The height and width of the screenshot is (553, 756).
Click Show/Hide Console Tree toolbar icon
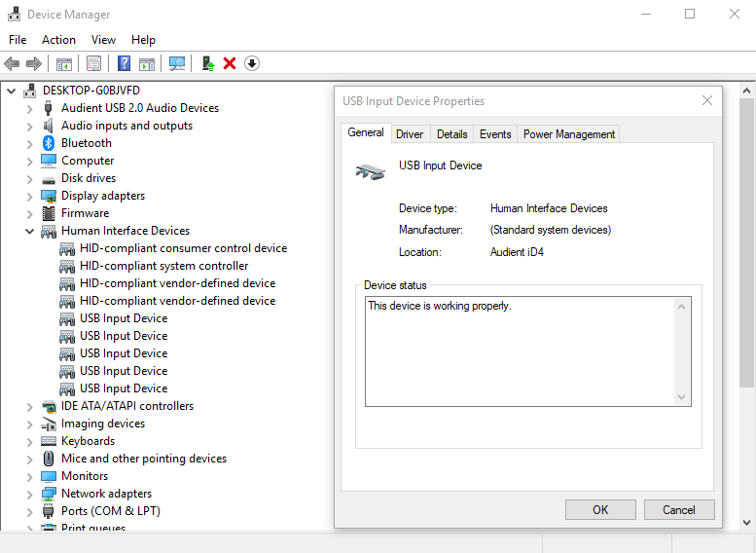[x=63, y=63]
